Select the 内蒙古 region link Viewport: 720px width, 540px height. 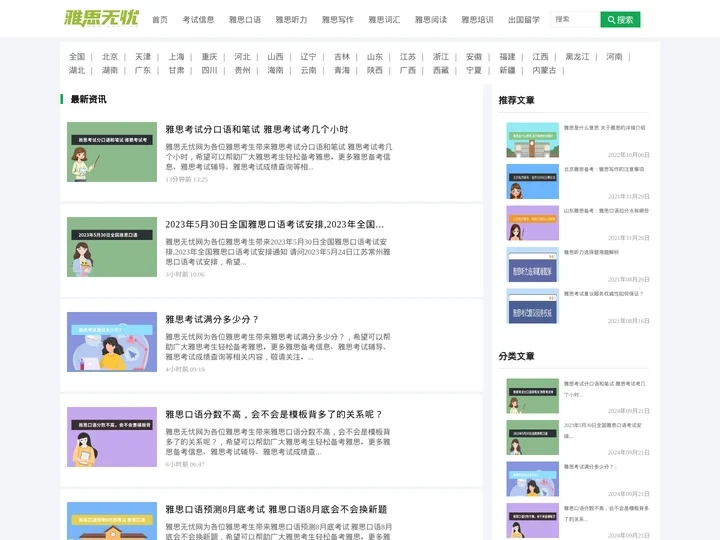(544, 70)
